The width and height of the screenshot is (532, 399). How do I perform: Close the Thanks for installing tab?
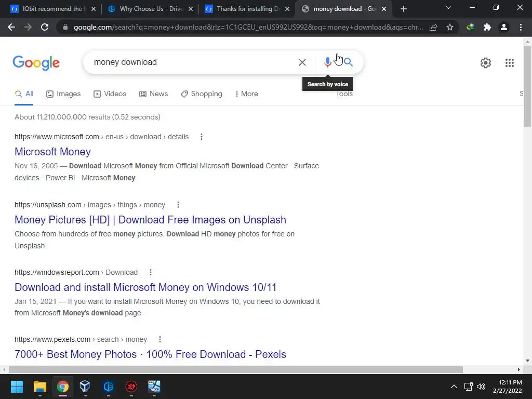pos(287,9)
